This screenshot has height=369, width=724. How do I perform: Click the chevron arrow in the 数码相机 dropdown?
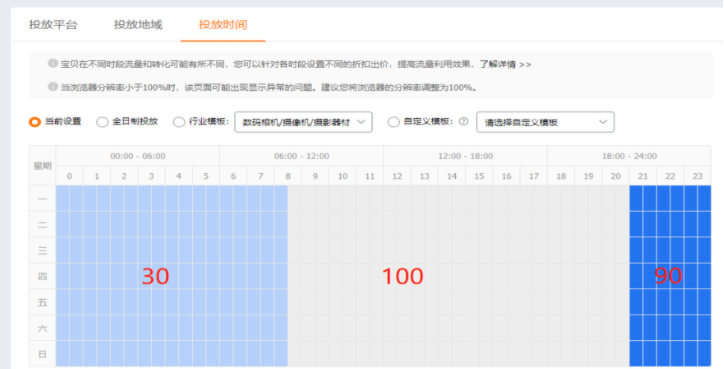click(361, 122)
